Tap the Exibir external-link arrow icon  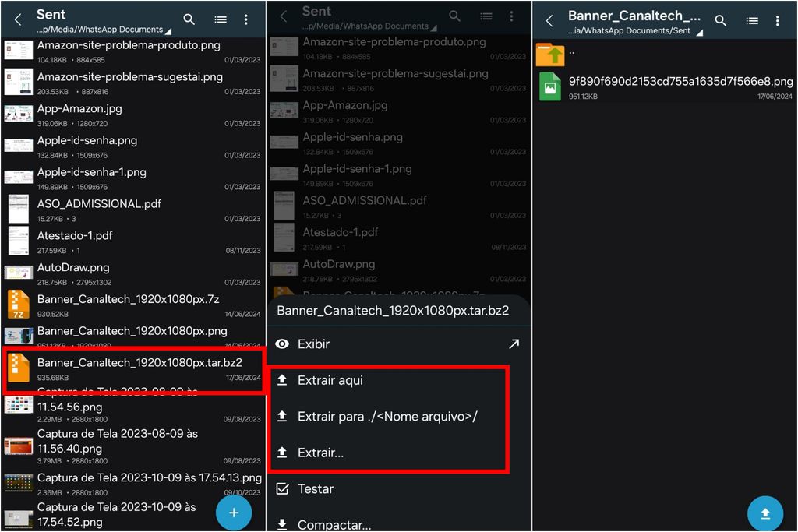[514, 344]
